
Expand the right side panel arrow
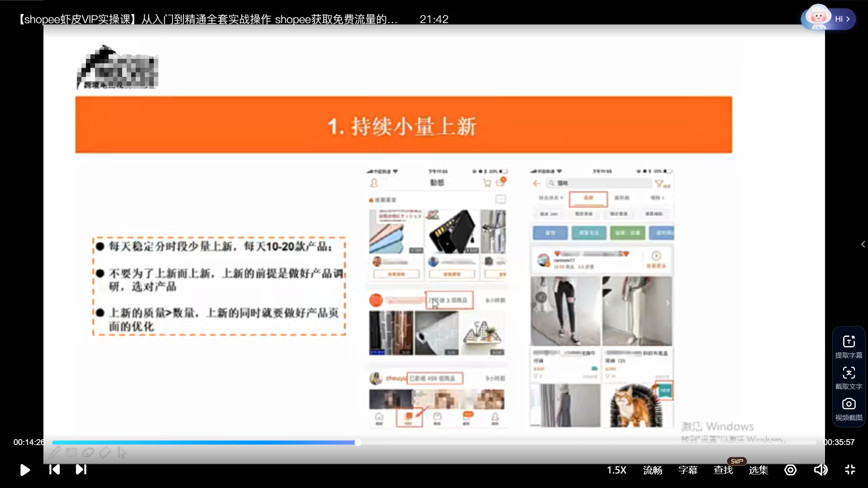(863, 244)
